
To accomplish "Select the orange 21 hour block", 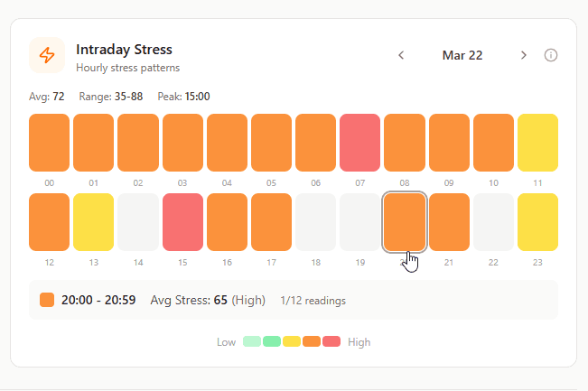I will coord(449,222).
